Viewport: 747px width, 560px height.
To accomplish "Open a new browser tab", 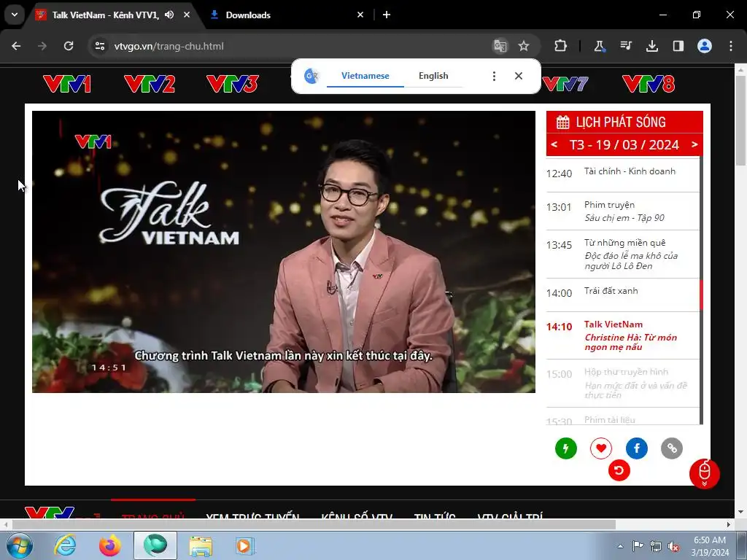I will point(387,15).
